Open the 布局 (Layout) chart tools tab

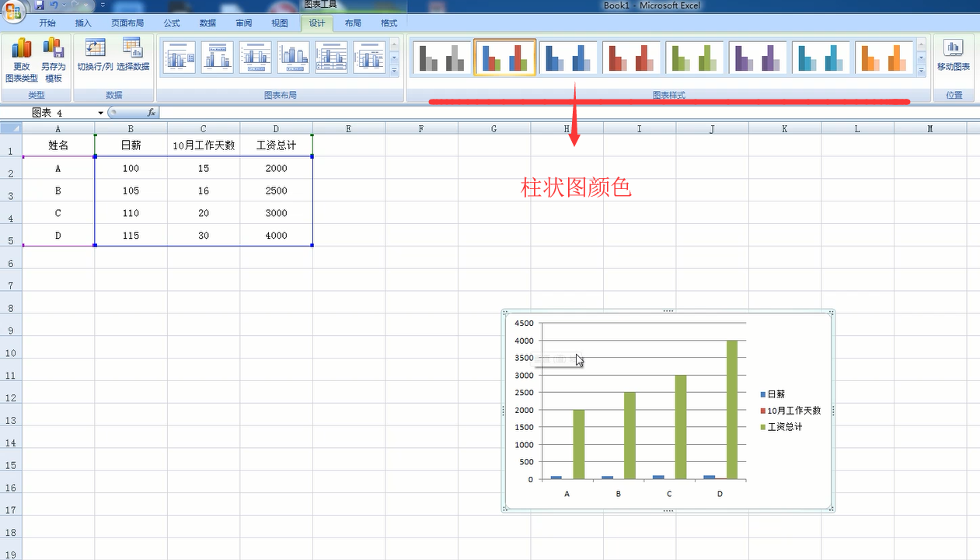point(353,23)
